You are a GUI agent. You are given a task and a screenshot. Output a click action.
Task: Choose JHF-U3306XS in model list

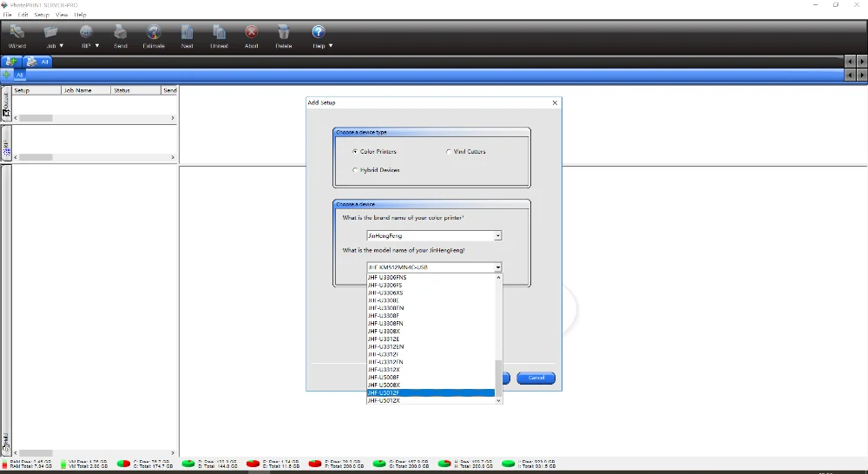click(x=431, y=293)
